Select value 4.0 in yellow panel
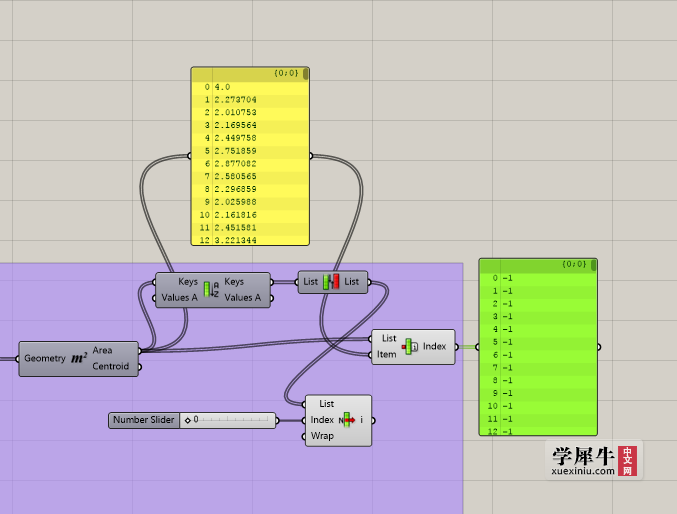Viewport: 677px width, 514px height. coord(222,87)
